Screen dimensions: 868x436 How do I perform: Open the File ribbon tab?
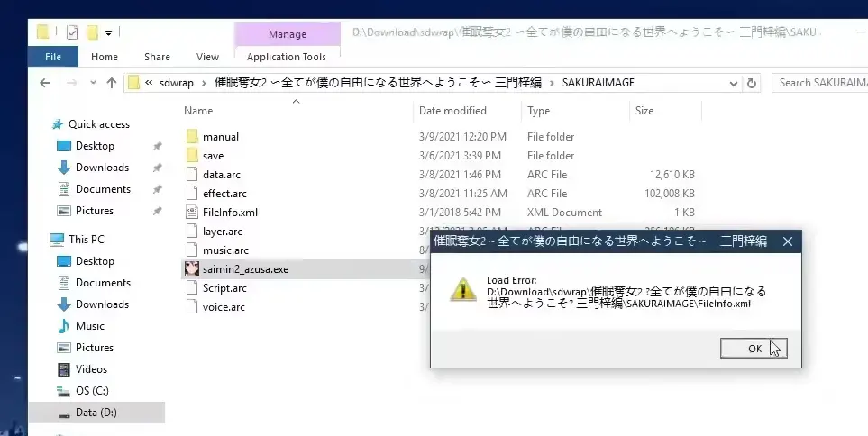[53, 57]
